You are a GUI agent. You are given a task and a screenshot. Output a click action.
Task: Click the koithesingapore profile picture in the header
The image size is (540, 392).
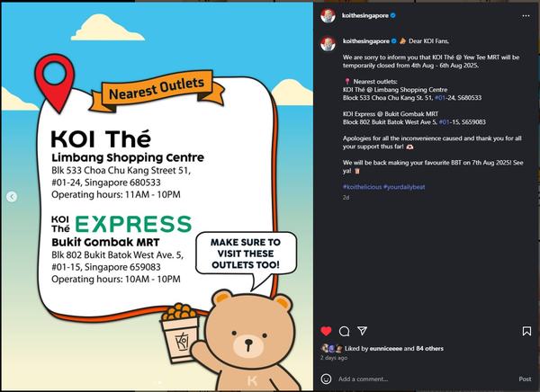click(x=328, y=16)
